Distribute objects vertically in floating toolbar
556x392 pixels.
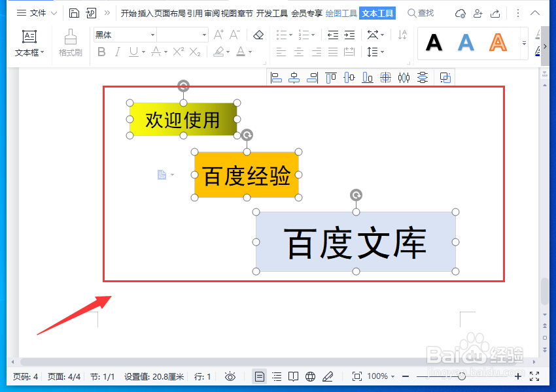pos(423,78)
